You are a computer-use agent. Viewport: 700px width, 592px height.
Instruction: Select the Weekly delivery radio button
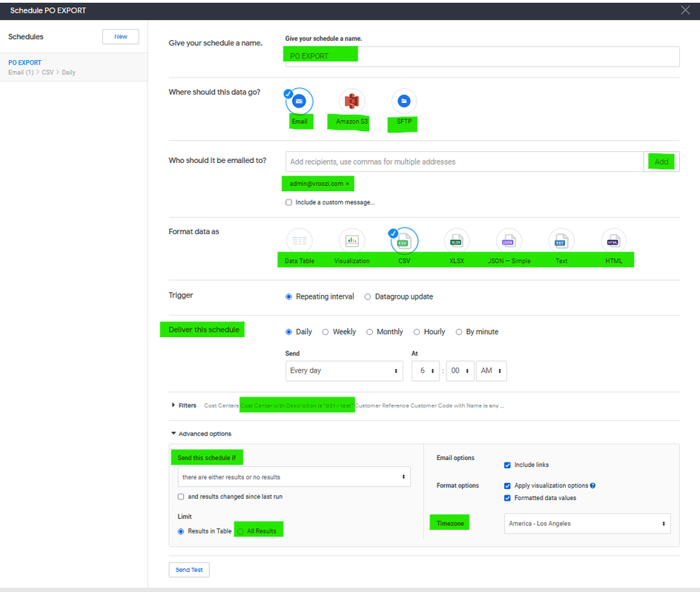(x=326, y=332)
